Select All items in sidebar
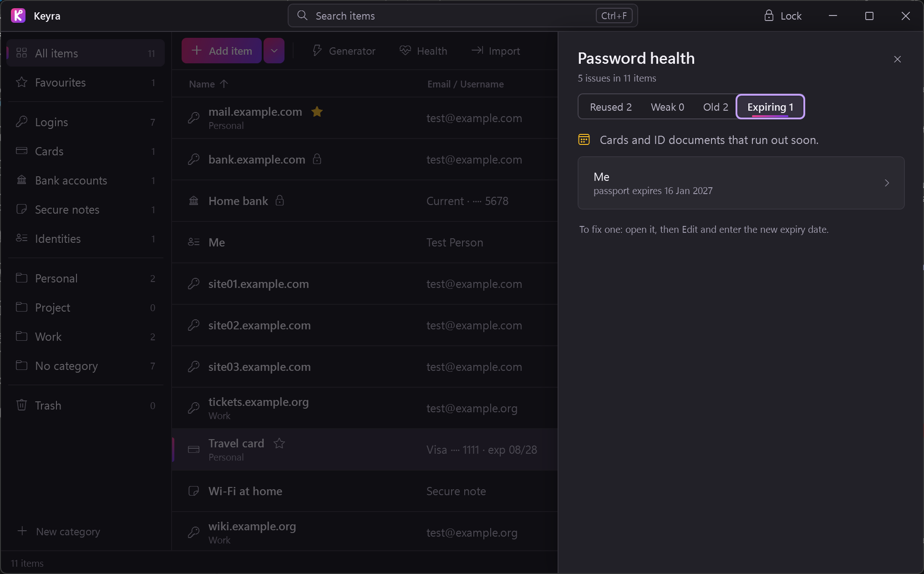924x574 pixels. [86, 53]
